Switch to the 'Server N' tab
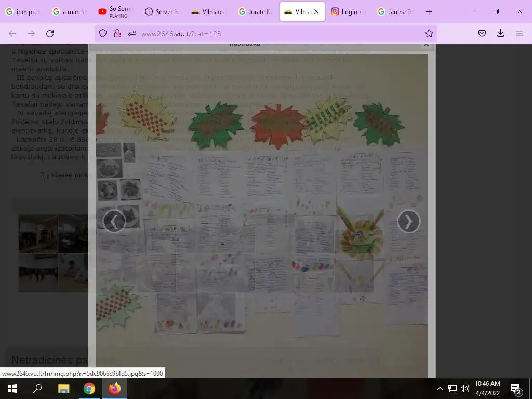Screen dimensions: 532x399 (x=163, y=12)
